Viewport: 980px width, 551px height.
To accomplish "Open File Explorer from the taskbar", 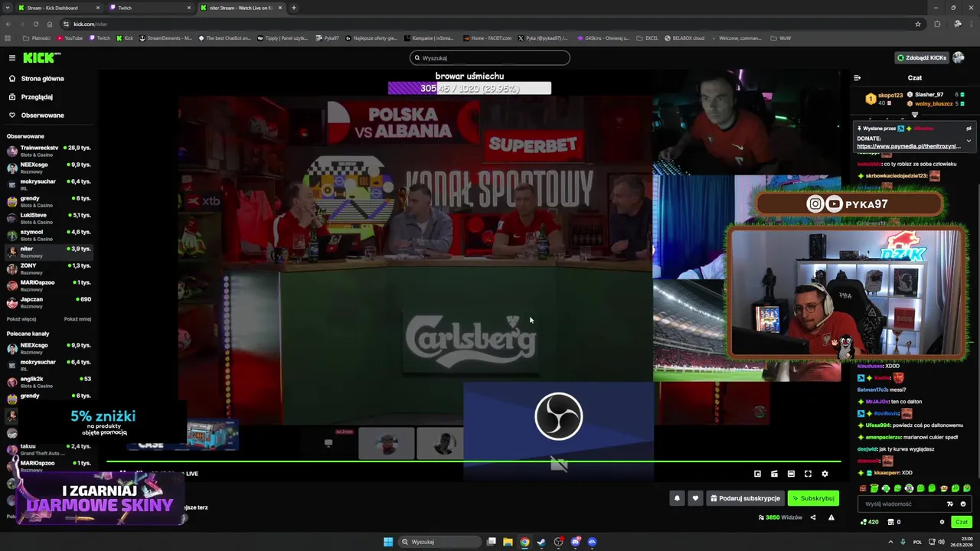I will tap(508, 542).
